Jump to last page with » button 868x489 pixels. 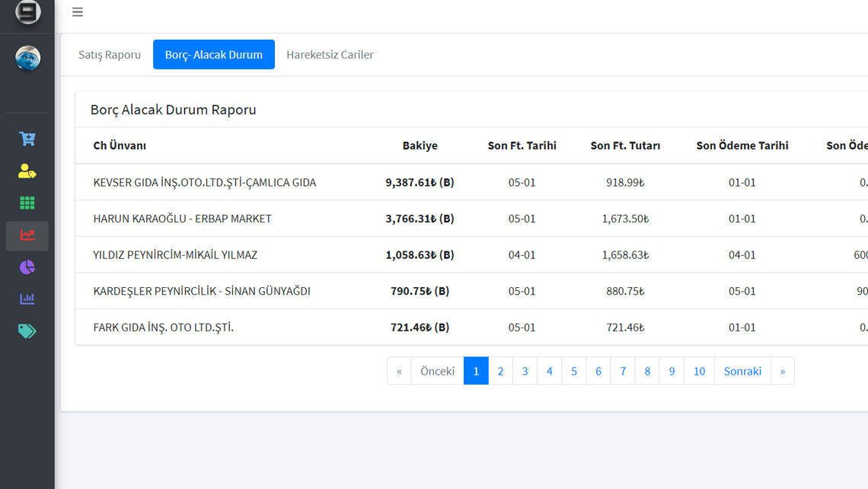coord(782,371)
